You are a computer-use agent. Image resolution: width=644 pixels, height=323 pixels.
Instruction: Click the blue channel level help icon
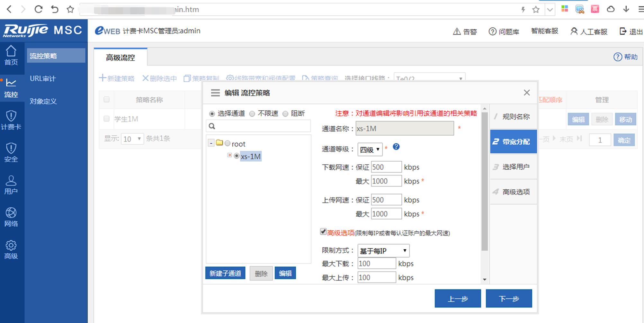coord(396,147)
